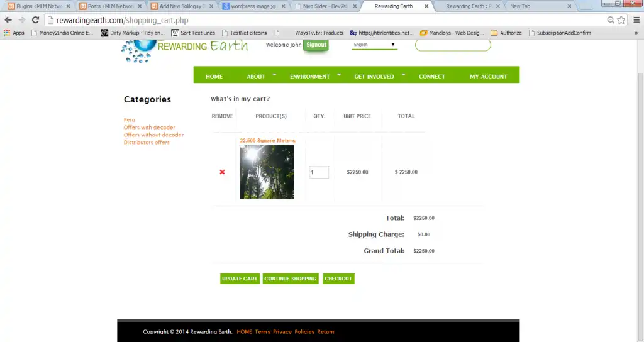
Task: Close the New Tab tab
Action: [569, 6]
